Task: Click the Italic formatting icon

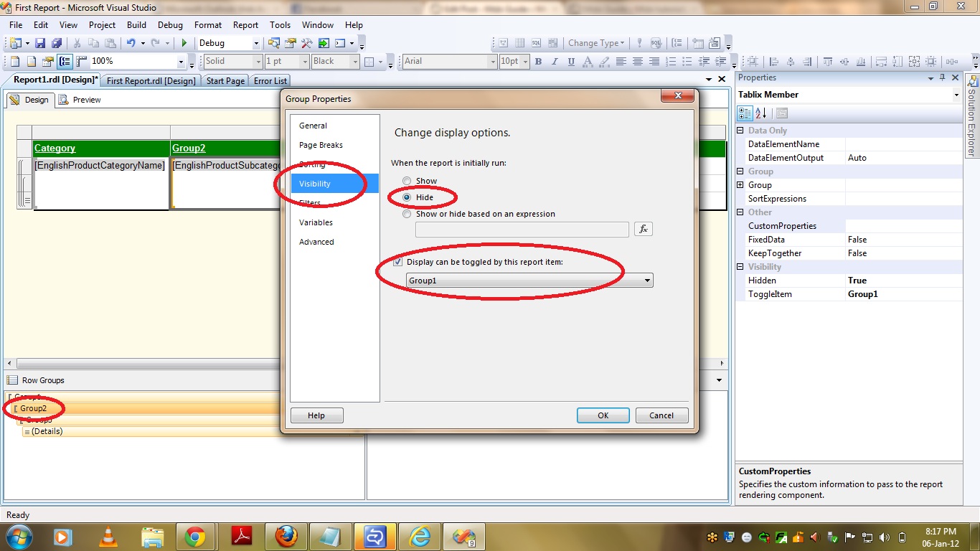Action: click(555, 62)
